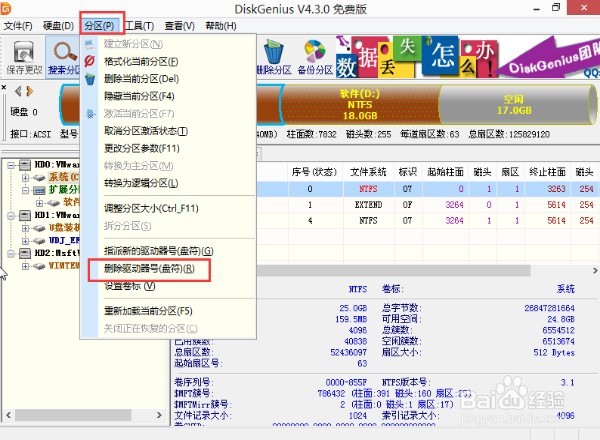The height and width of the screenshot is (440, 600).
Task: Click the 扇区 column header
Action: coord(510,172)
